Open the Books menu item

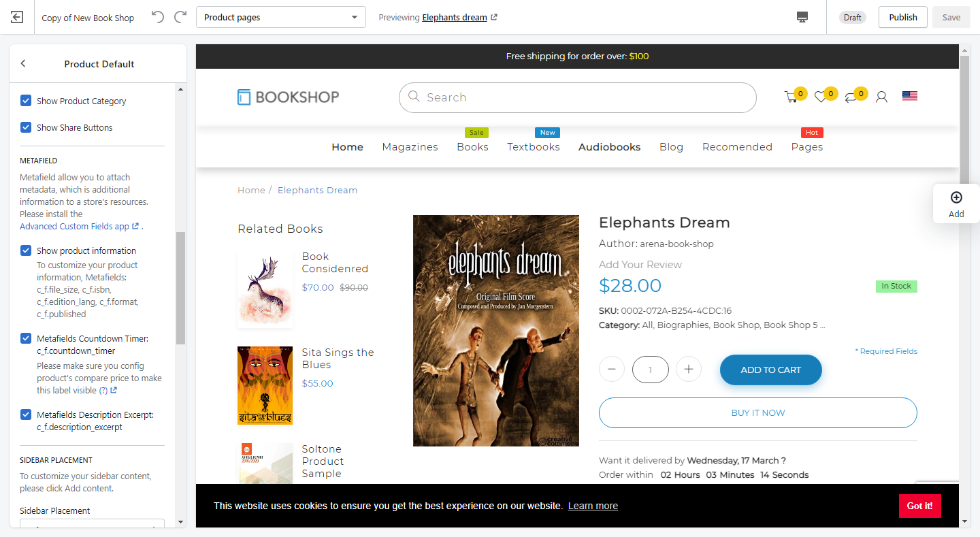pyautogui.click(x=472, y=147)
